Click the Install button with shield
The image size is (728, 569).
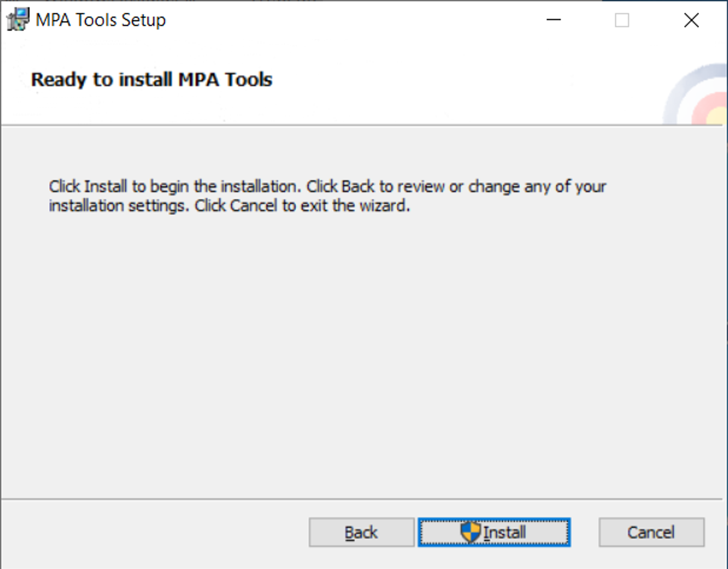pyautogui.click(x=494, y=532)
